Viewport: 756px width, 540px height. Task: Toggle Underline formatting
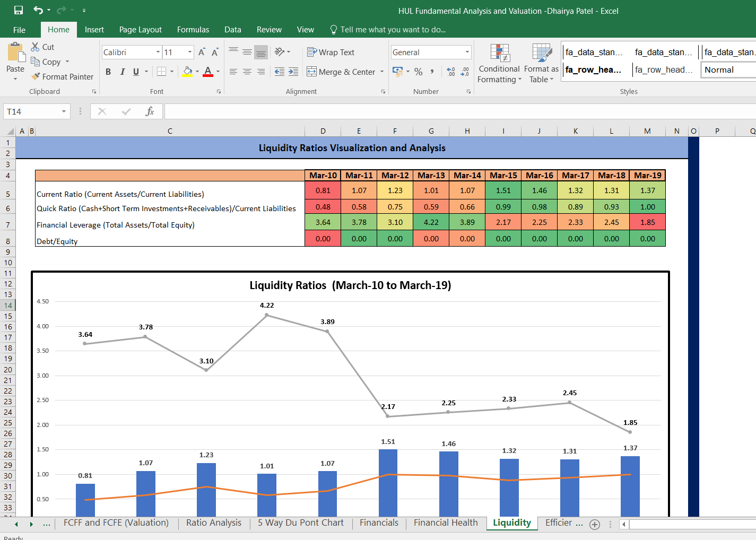click(136, 72)
